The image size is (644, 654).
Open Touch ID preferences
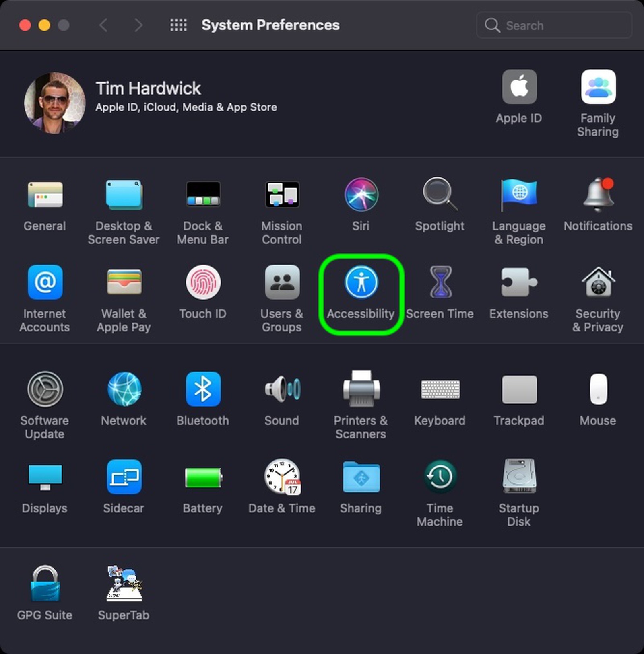coord(203,282)
